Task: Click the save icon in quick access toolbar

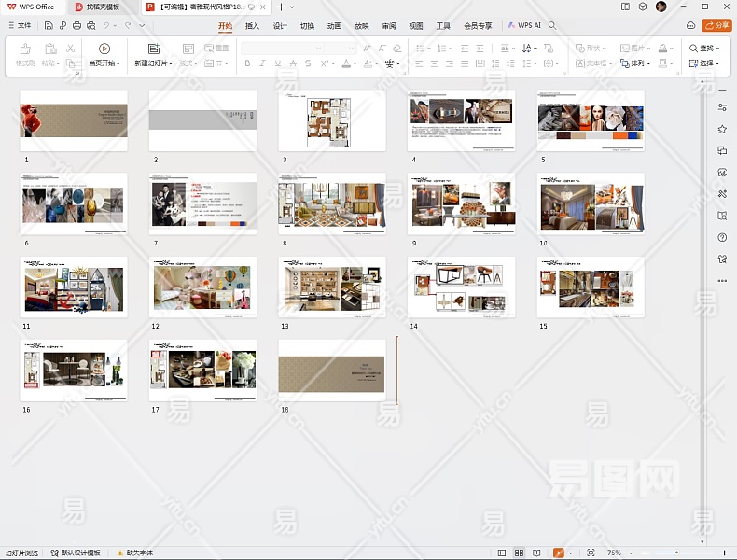Action: tap(49, 26)
